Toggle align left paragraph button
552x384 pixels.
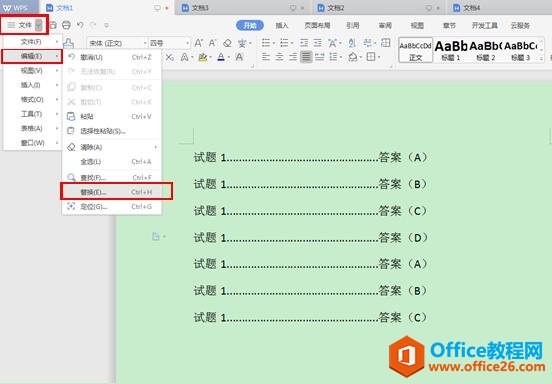click(x=266, y=57)
